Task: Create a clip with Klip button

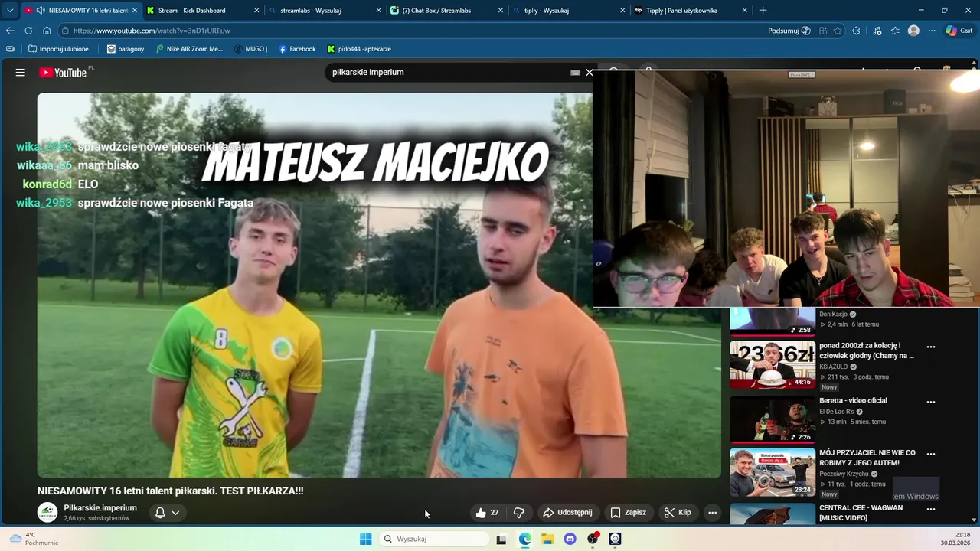Action: tap(678, 513)
